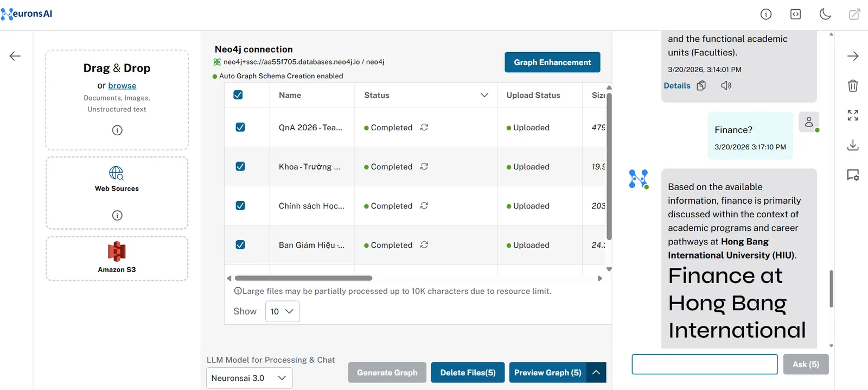Click the NeuronsAI logo

(x=27, y=14)
